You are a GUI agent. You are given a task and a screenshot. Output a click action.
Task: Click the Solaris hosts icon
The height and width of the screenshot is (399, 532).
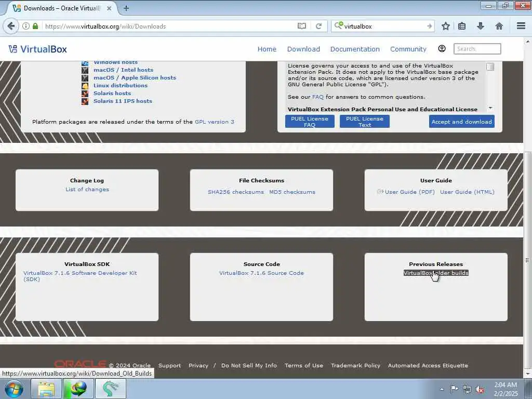[x=85, y=94]
